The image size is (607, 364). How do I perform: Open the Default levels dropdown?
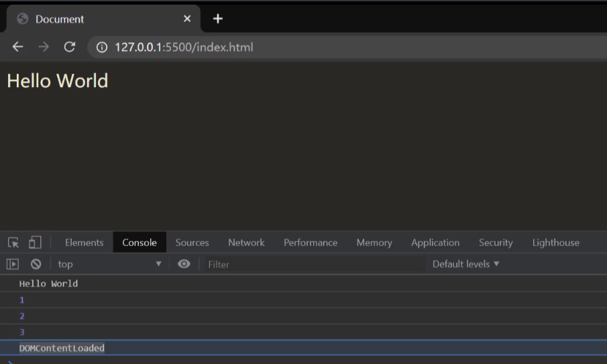pyautogui.click(x=465, y=264)
